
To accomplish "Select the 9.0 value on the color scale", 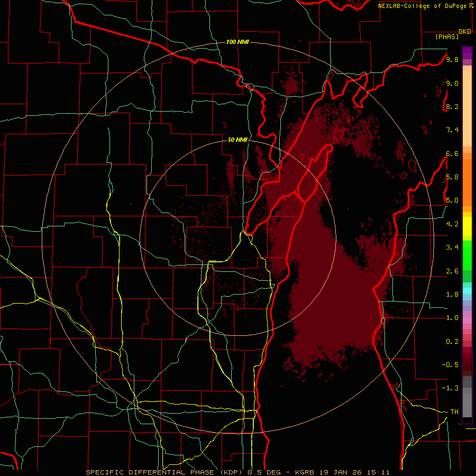I will click(452, 83).
